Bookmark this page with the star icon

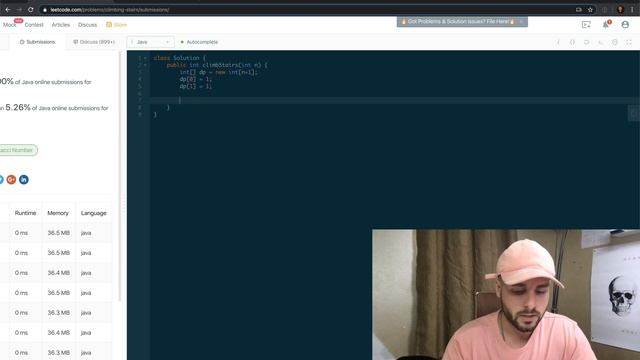(x=590, y=9)
